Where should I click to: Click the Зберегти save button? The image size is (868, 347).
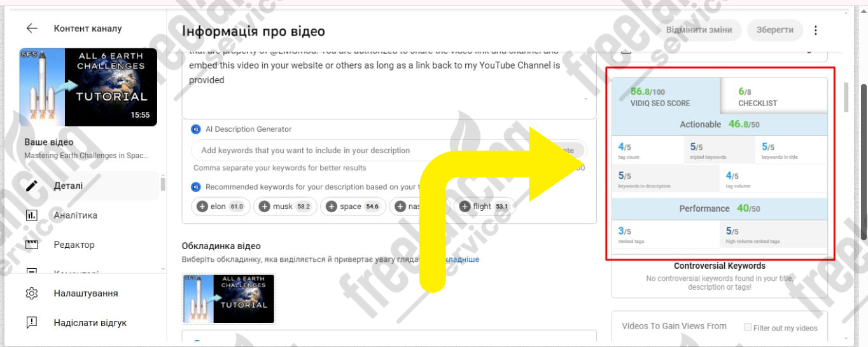[x=774, y=30]
